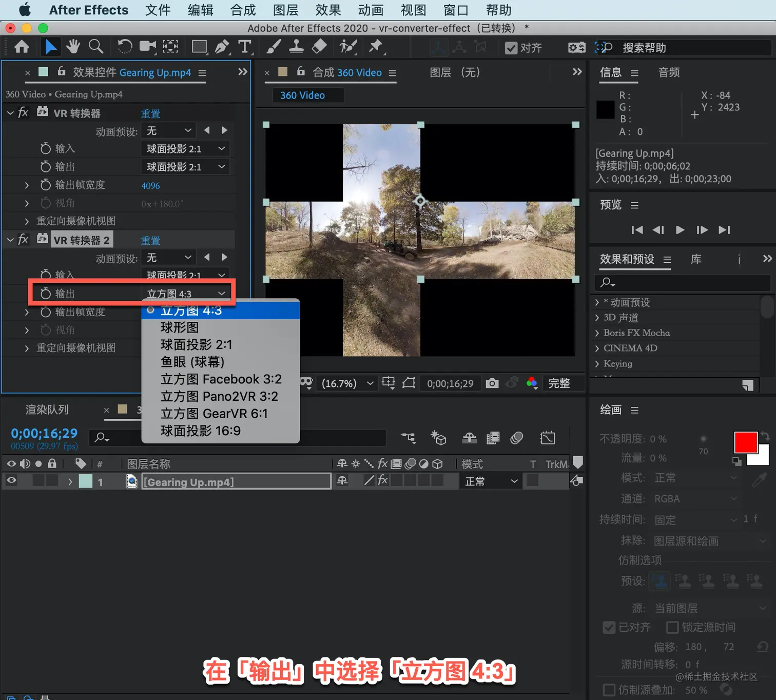Reset the first VR 转换器 effect
The image size is (776, 700).
150,113
